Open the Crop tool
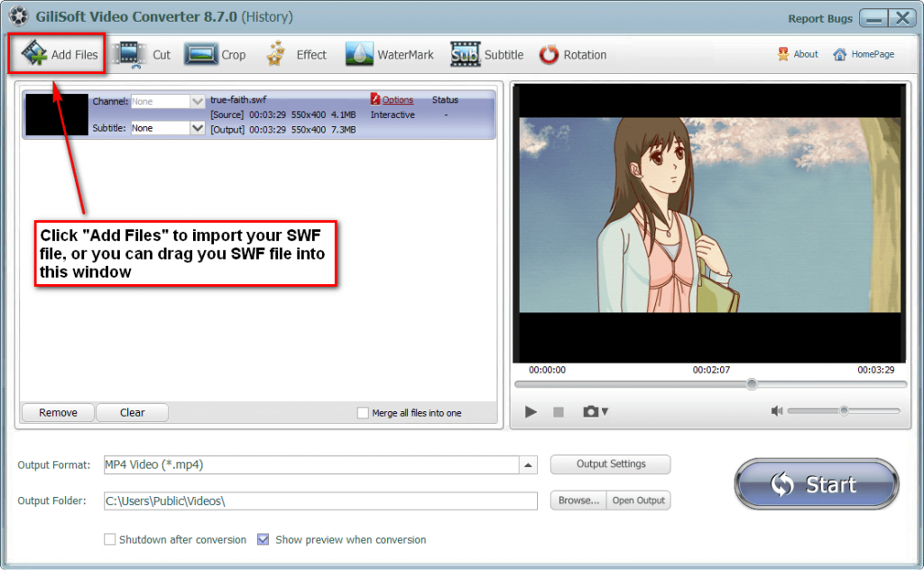This screenshot has height=570, width=924. click(215, 54)
